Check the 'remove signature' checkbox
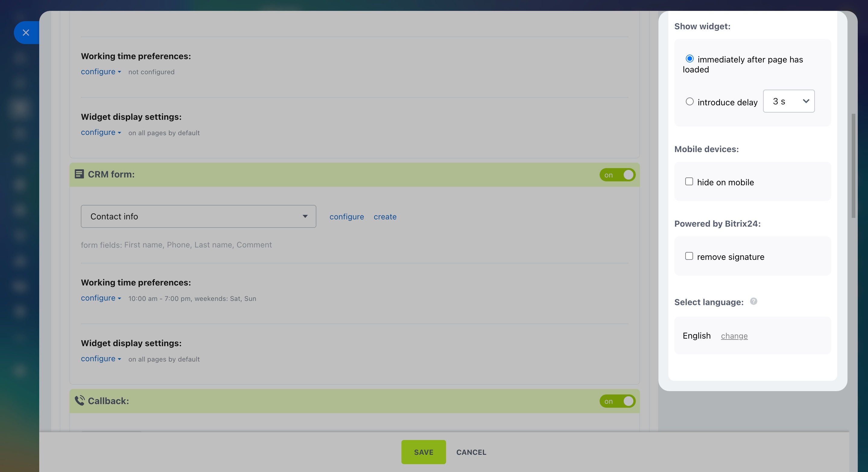The image size is (868, 472). [689, 256]
